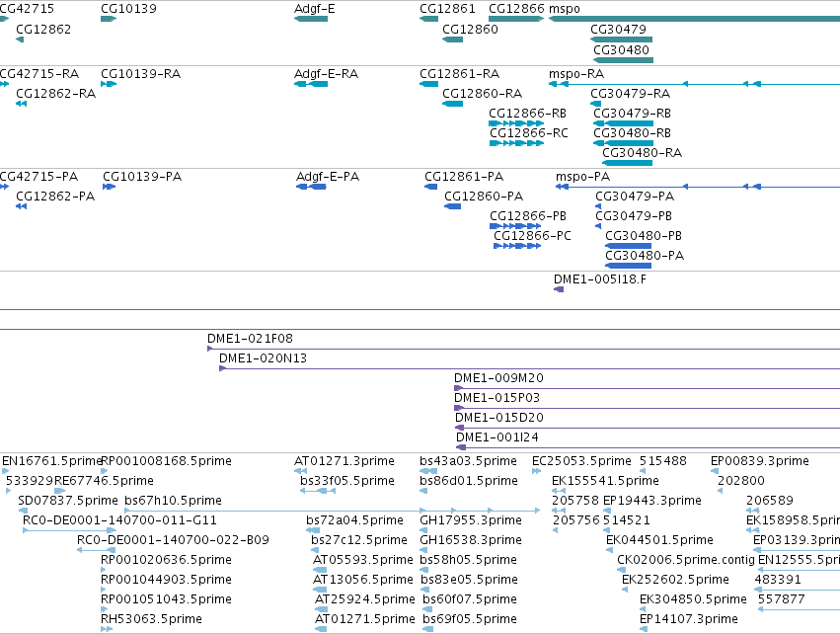
Task: Select transcript label CG12862-RA
Action: [55, 93]
